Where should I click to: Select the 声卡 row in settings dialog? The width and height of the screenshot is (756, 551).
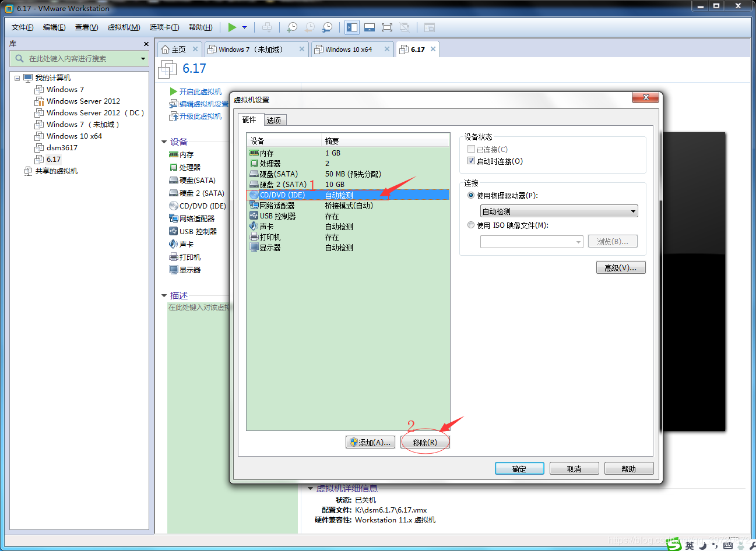[x=348, y=226]
